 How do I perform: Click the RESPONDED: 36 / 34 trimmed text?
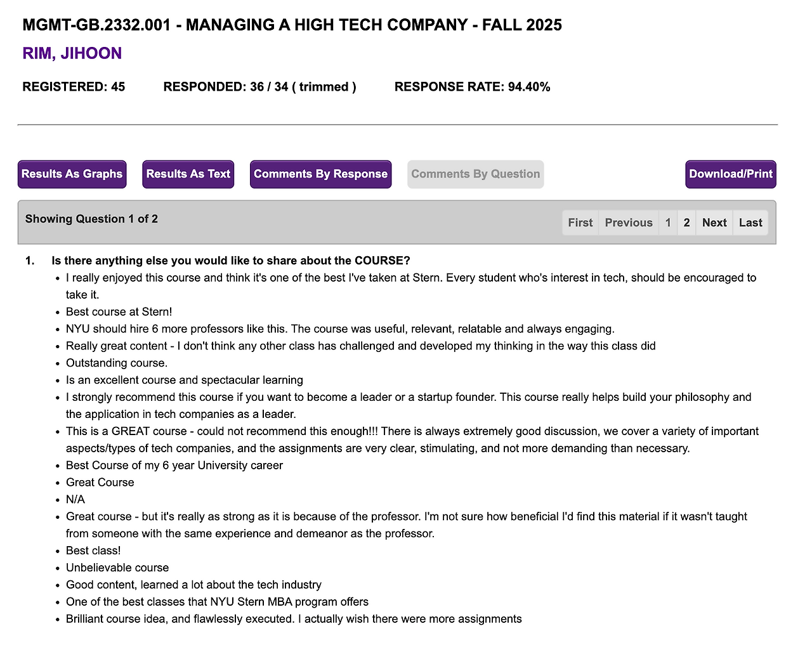pyautogui.click(x=259, y=87)
